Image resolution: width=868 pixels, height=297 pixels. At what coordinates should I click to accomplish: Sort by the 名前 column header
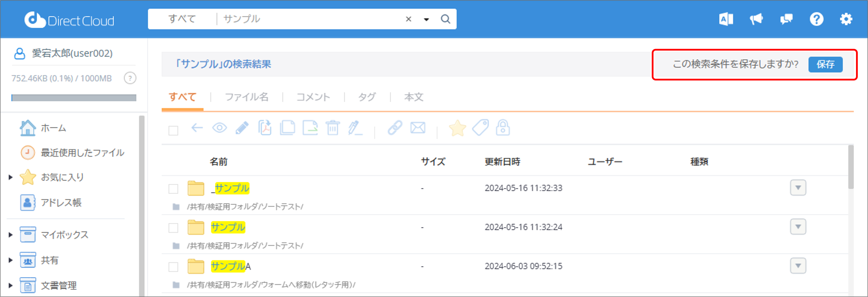218,162
